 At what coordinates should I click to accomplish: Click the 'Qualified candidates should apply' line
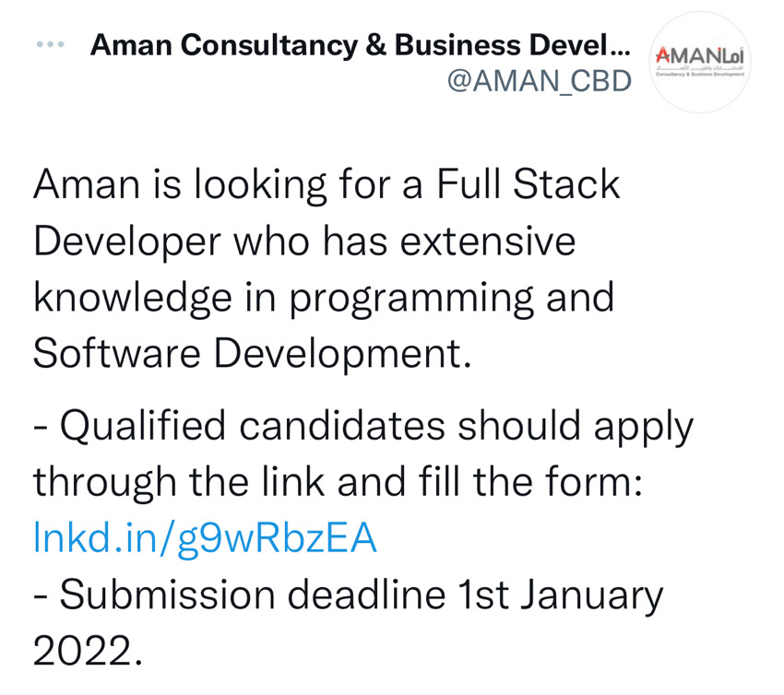coord(363,427)
